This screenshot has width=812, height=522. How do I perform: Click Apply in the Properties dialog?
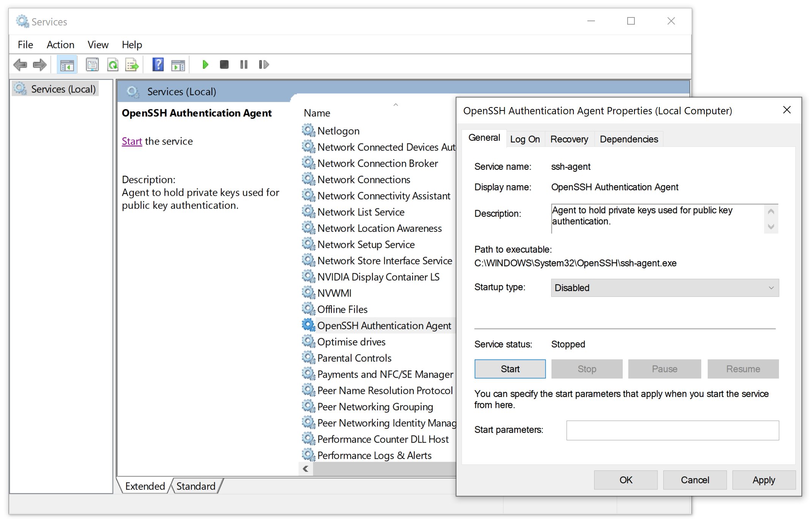pyautogui.click(x=764, y=480)
